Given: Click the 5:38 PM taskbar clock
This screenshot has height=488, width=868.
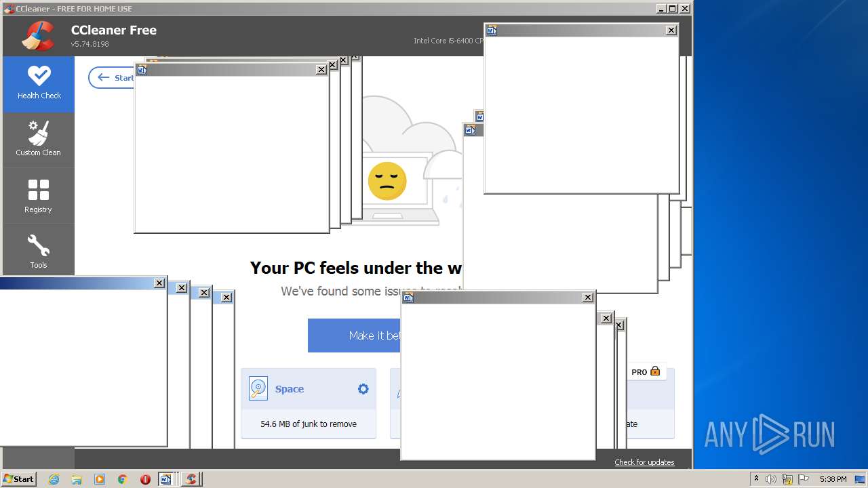Looking at the screenshot, I should tap(833, 479).
